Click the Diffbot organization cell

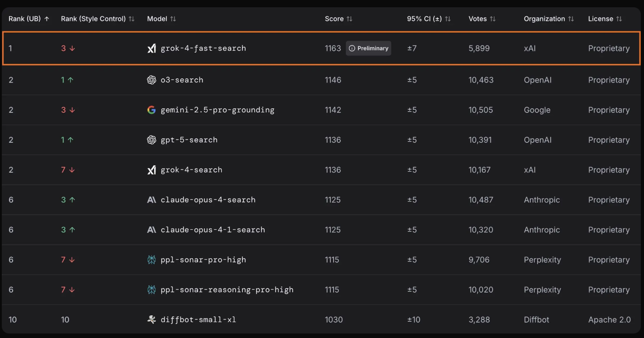click(x=537, y=319)
